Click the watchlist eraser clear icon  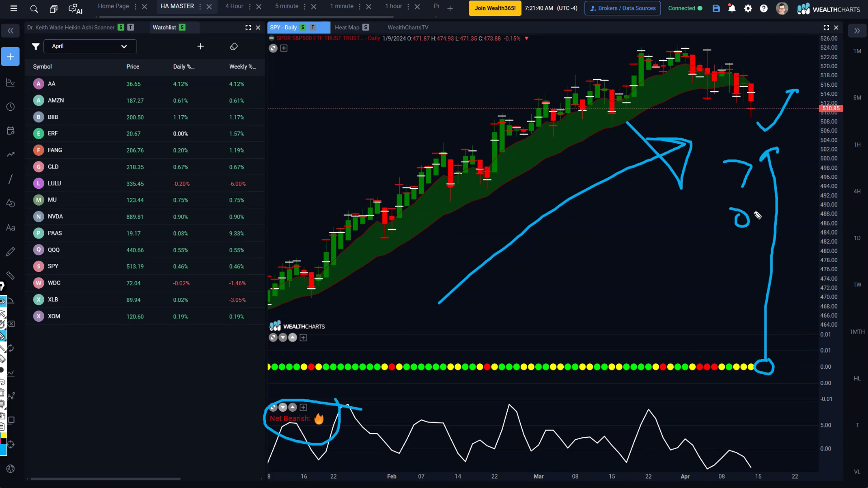click(234, 46)
